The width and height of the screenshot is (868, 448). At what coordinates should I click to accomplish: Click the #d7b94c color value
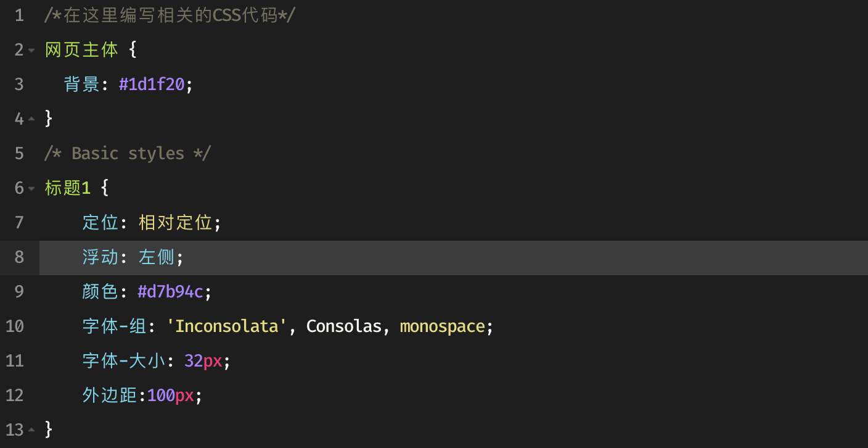pos(171,292)
